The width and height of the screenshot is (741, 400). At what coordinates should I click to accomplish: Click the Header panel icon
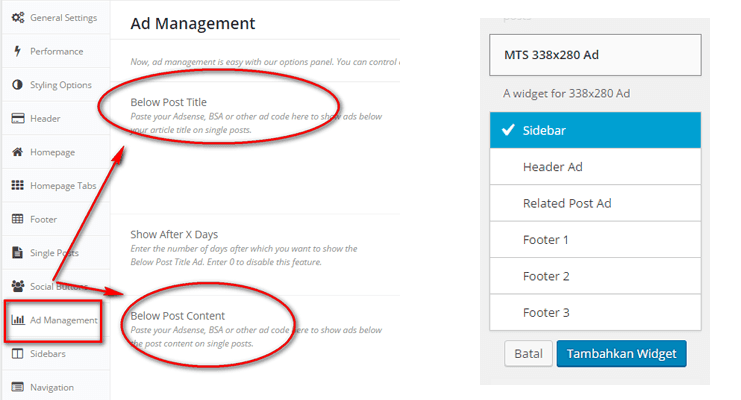[17, 118]
